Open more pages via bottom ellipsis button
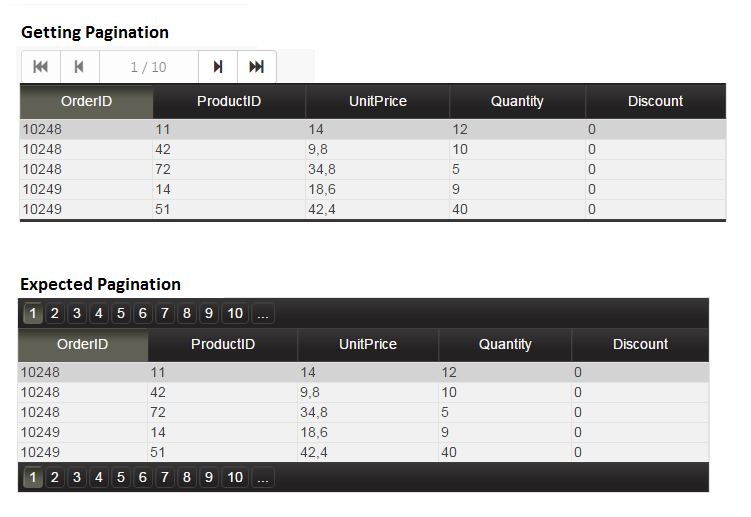Viewport: 751px width, 517px height. point(262,477)
